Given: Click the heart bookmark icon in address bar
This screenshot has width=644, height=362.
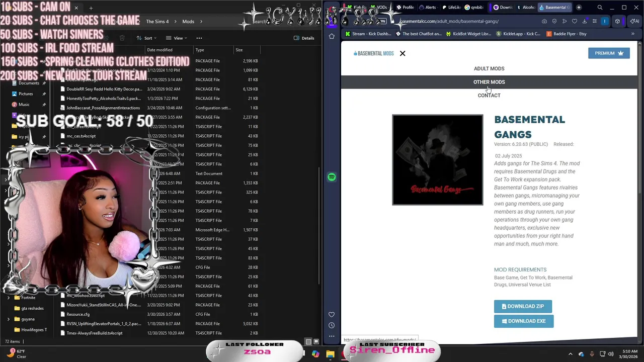Looking at the screenshot, I should pos(575,21).
